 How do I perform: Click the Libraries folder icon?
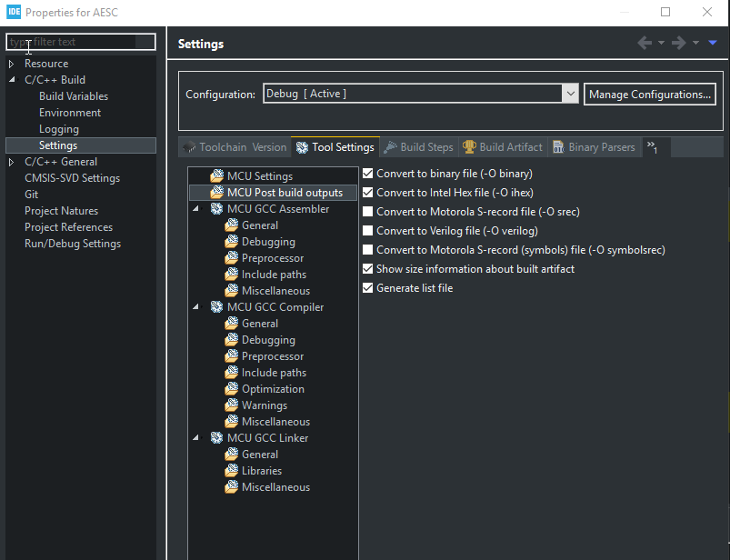[232, 471]
